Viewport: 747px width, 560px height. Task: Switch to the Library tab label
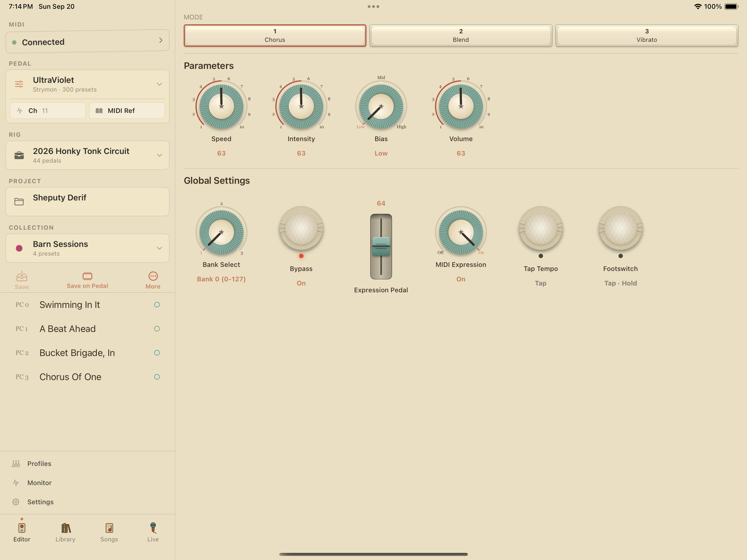click(66, 539)
